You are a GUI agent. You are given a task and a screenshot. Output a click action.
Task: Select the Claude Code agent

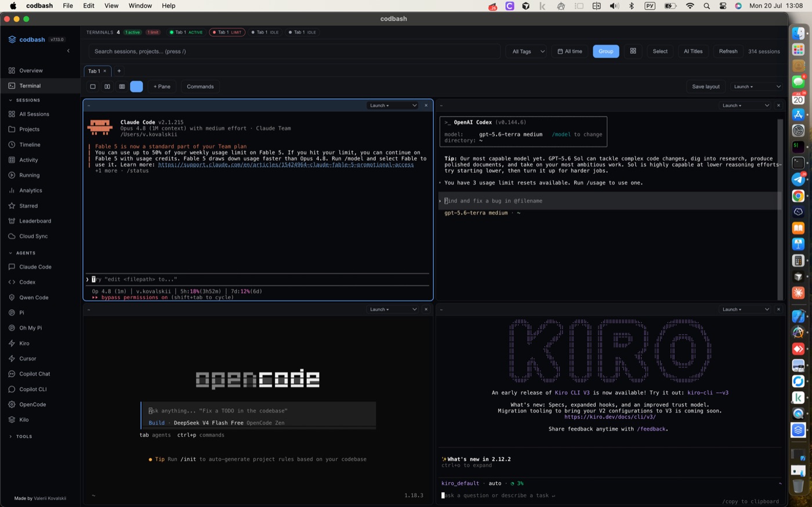[40, 267]
